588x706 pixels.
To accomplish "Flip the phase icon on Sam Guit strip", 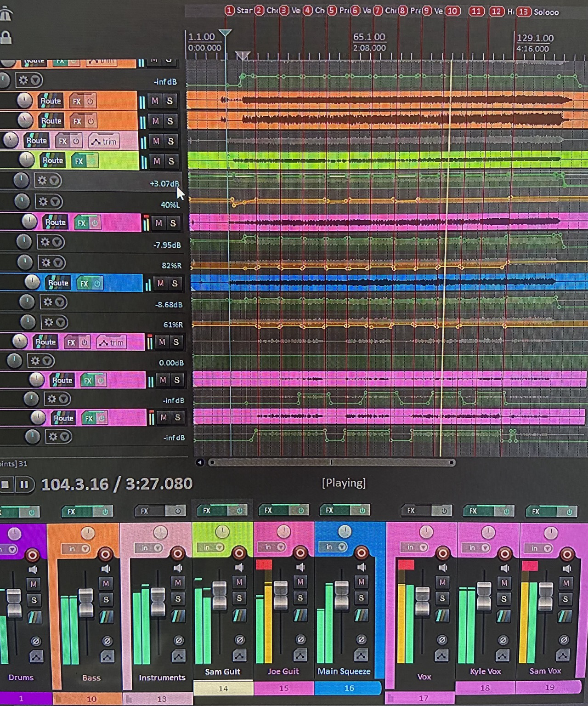I will coord(239,639).
